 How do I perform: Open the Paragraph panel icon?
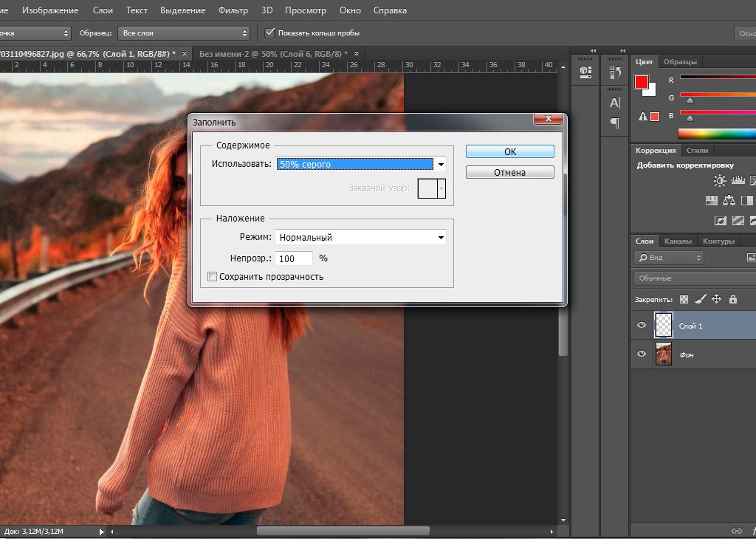[614, 123]
